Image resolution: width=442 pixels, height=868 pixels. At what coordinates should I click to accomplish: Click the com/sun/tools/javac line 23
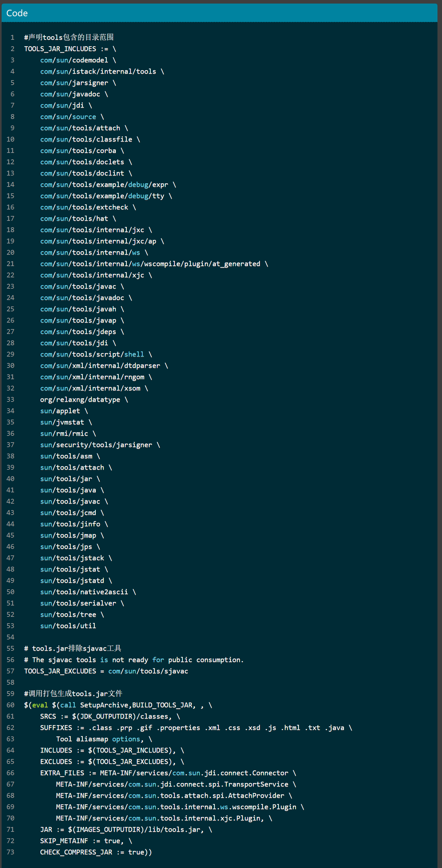(x=82, y=286)
